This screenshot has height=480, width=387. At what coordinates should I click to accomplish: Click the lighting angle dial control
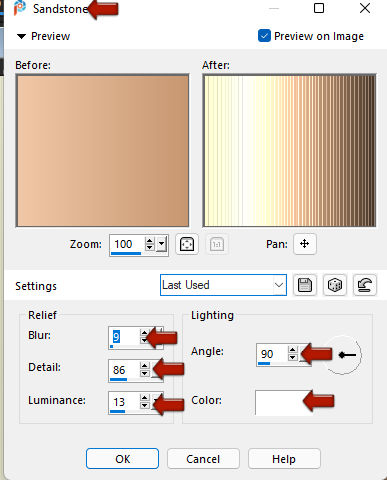(343, 355)
